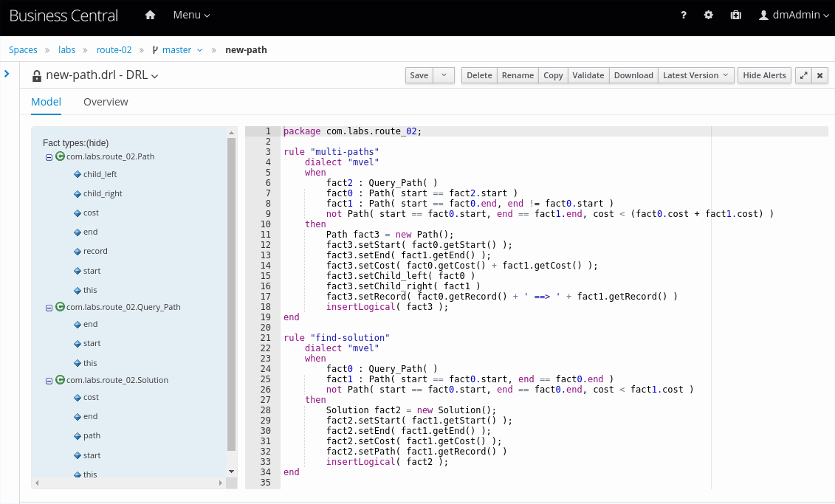Click the lock icon beside new-path.drl

point(37,75)
